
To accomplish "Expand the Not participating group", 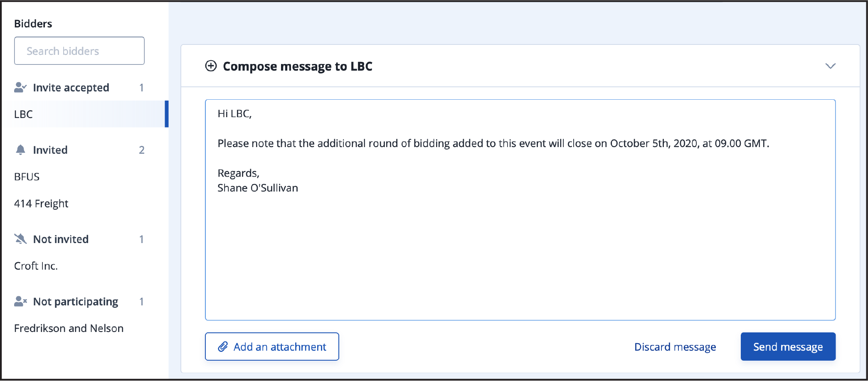I will pos(79,301).
